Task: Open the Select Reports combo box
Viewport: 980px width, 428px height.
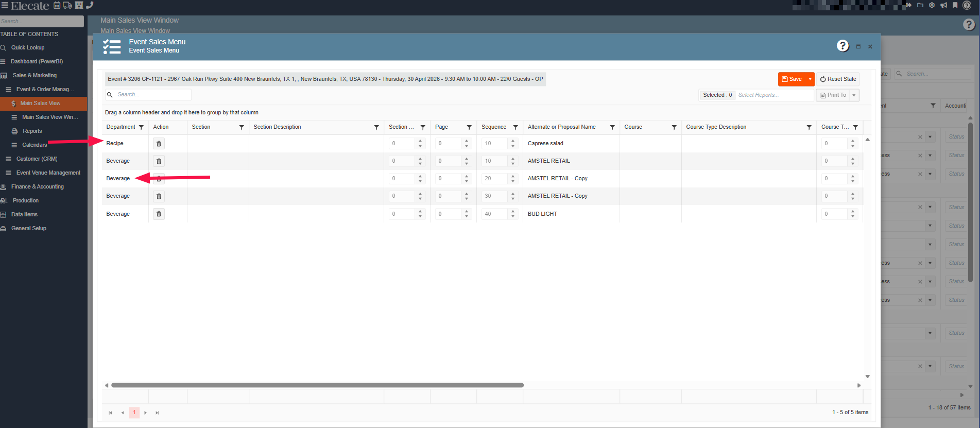Action: pyautogui.click(x=773, y=95)
